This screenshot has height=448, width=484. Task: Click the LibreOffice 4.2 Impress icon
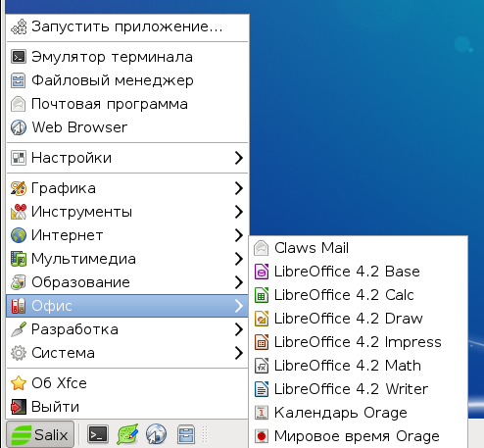[262, 342]
